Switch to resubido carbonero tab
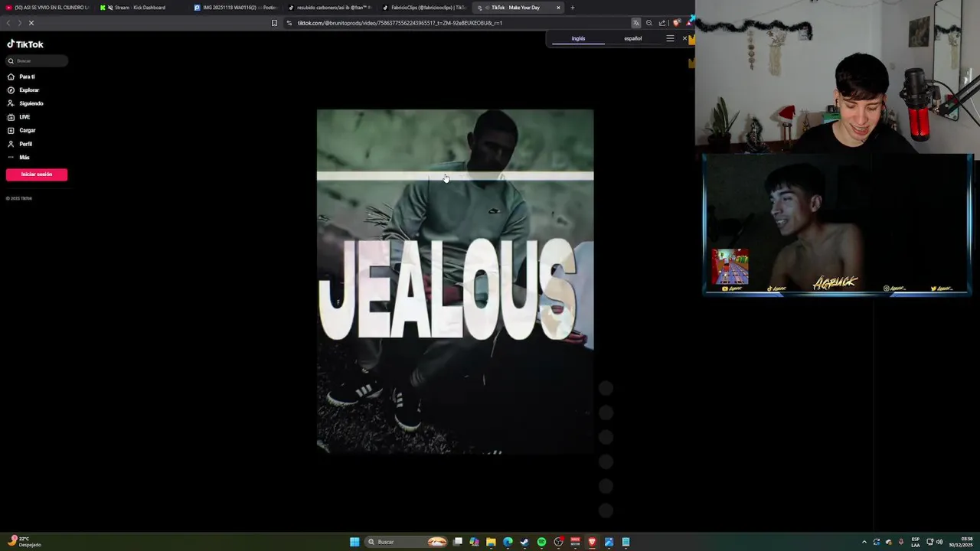The image size is (980, 551). [x=329, y=8]
